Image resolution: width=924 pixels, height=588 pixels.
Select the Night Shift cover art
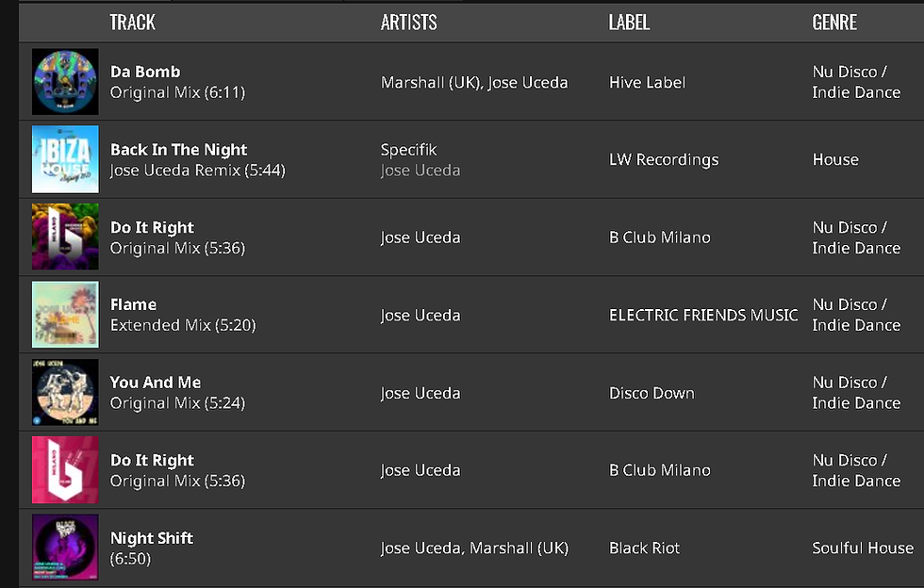click(65, 547)
